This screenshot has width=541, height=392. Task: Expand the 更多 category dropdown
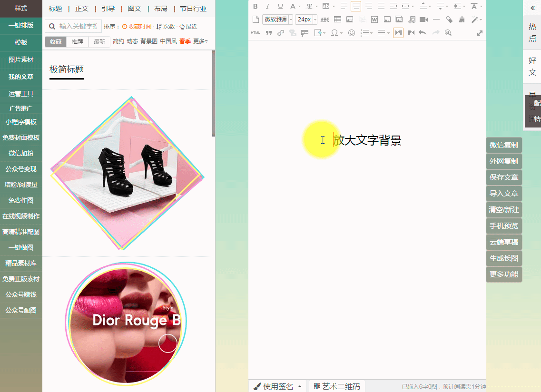(x=200, y=41)
